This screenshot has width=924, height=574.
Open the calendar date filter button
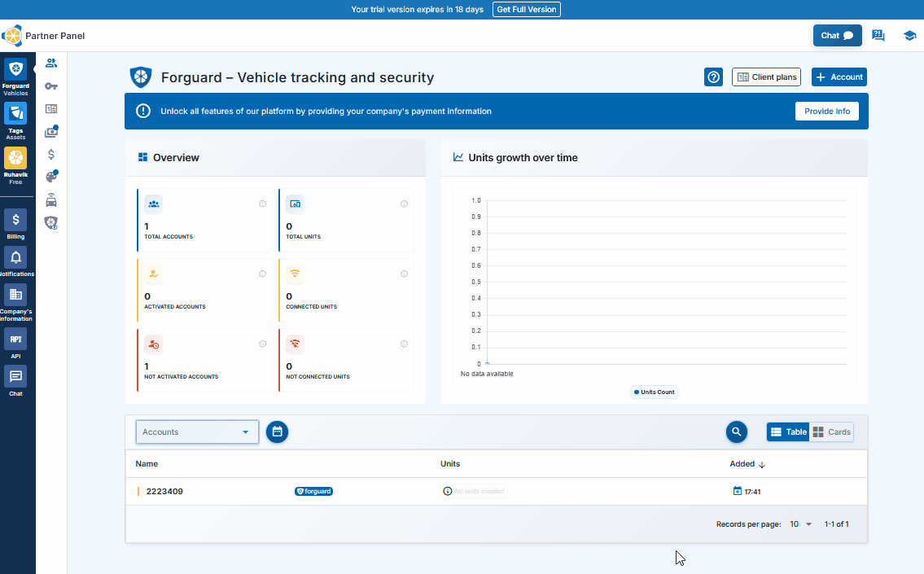click(277, 432)
